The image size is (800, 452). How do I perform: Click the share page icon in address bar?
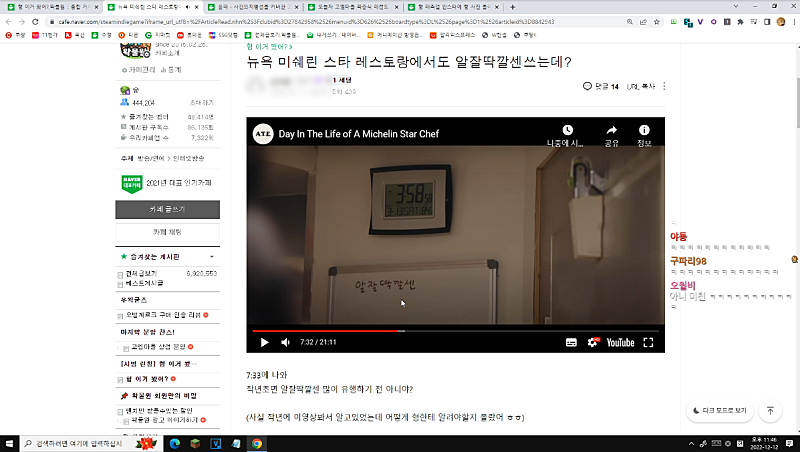pyautogui.click(x=643, y=22)
